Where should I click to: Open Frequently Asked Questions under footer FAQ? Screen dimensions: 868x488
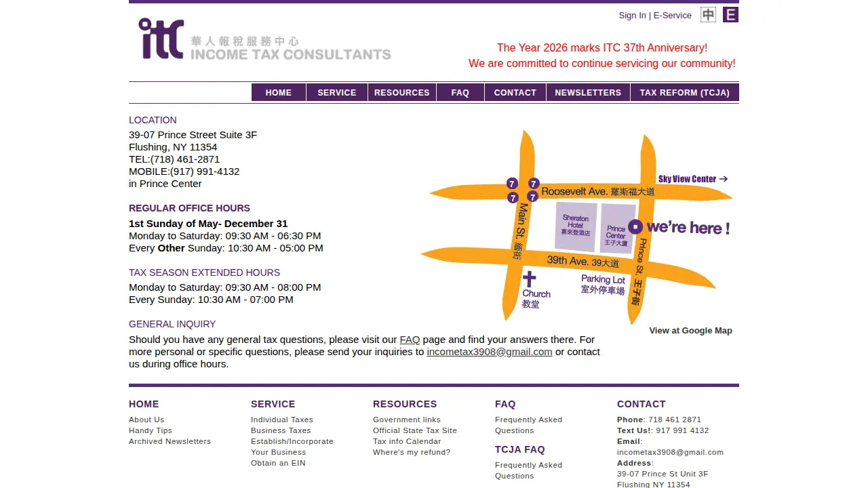[x=528, y=425]
